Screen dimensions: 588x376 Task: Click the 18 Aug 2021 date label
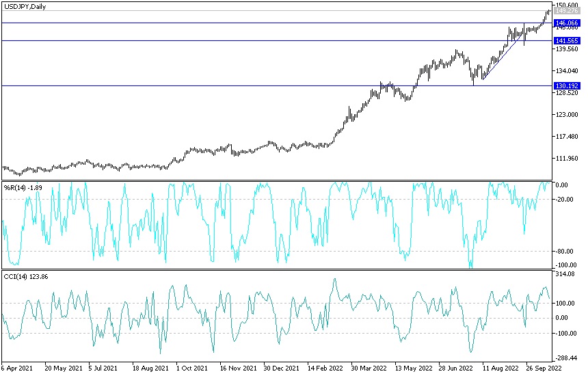150,368
